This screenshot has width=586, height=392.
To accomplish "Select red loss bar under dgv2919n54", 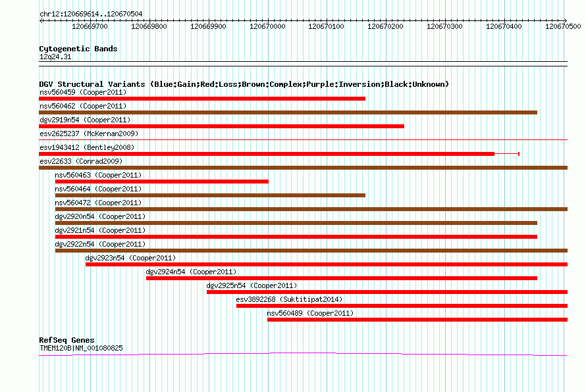I will (x=222, y=126).
